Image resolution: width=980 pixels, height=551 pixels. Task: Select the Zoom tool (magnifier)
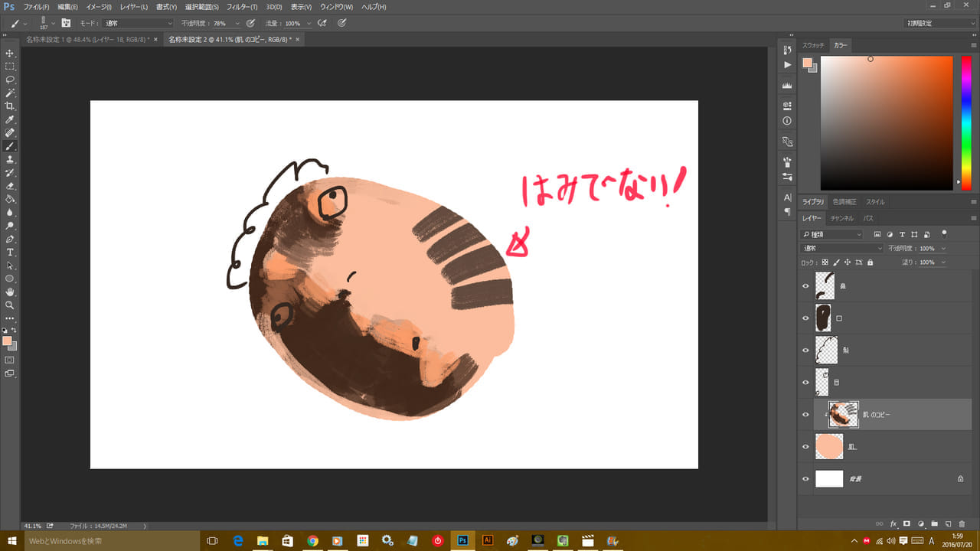[x=10, y=305]
